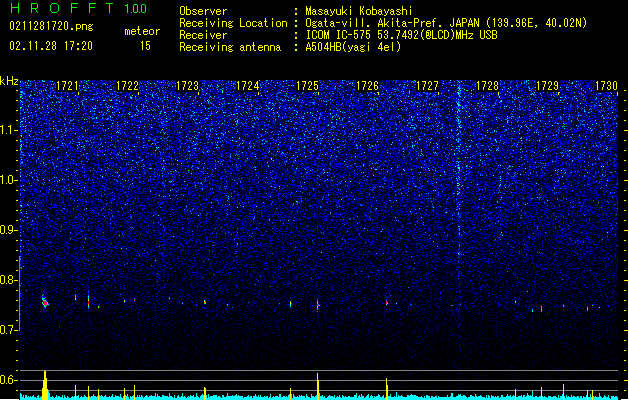Click the meteor count value 15
This screenshot has width=629, height=400.
pyautogui.click(x=145, y=46)
